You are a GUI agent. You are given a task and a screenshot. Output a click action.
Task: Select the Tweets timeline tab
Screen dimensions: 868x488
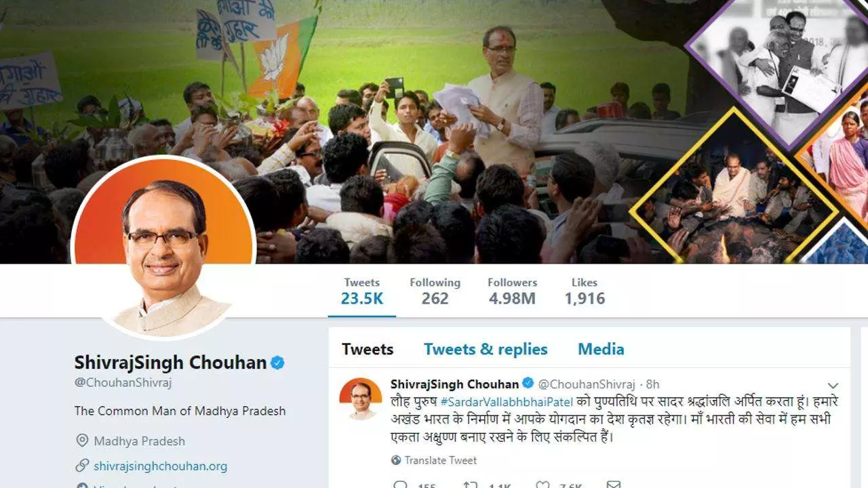click(368, 349)
